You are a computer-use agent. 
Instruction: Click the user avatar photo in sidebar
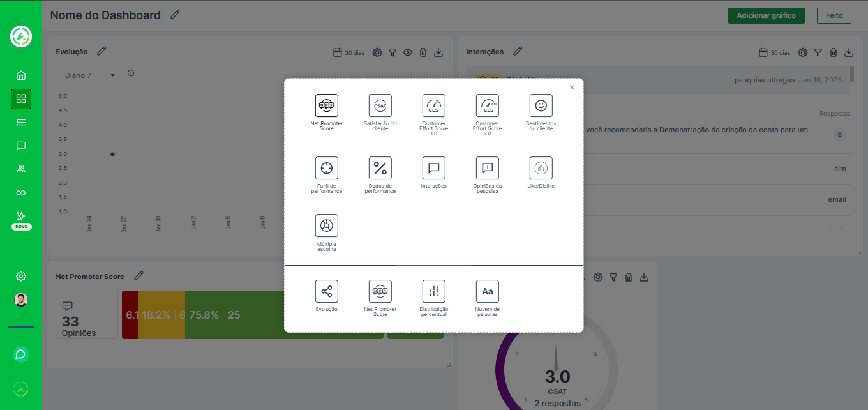pos(21,300)
